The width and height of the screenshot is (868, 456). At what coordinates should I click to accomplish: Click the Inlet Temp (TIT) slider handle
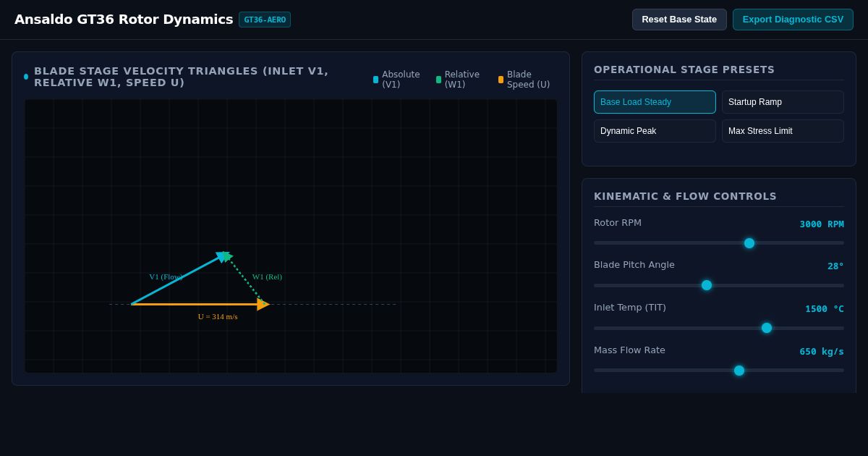(767, 328)
